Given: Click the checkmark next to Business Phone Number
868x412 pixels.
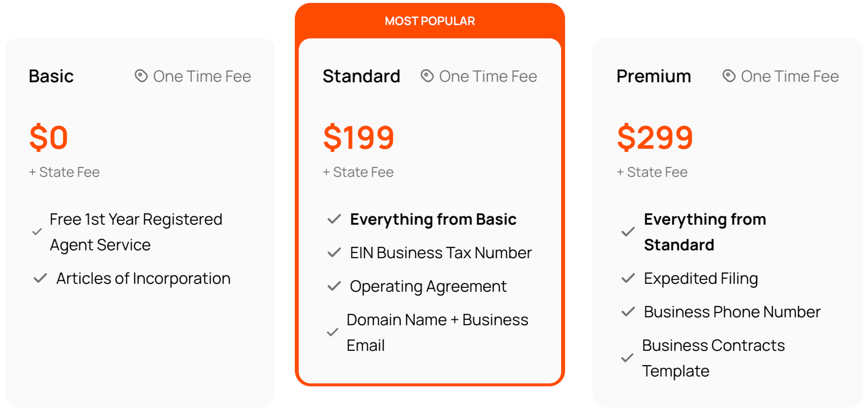Looking at the screenshot, I should tap(628, 312).
